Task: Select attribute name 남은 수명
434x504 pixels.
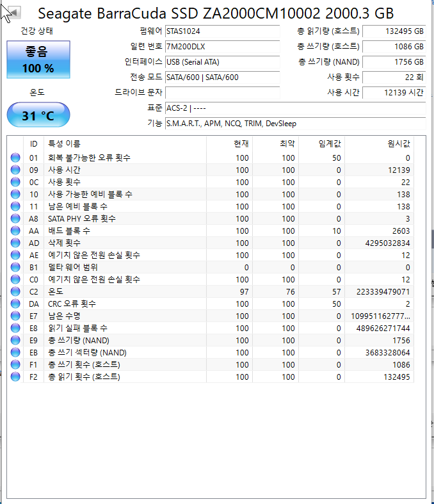Action: point(64,316)
